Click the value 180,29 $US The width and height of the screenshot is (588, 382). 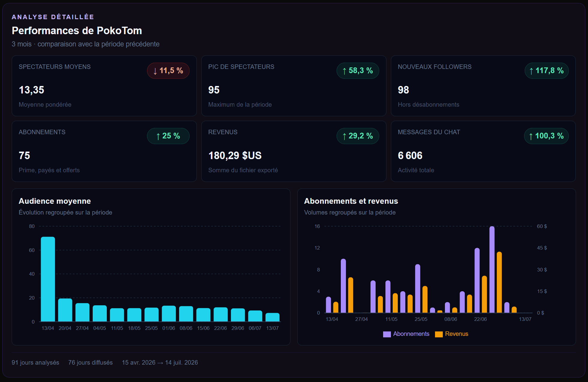coord(235,155)
